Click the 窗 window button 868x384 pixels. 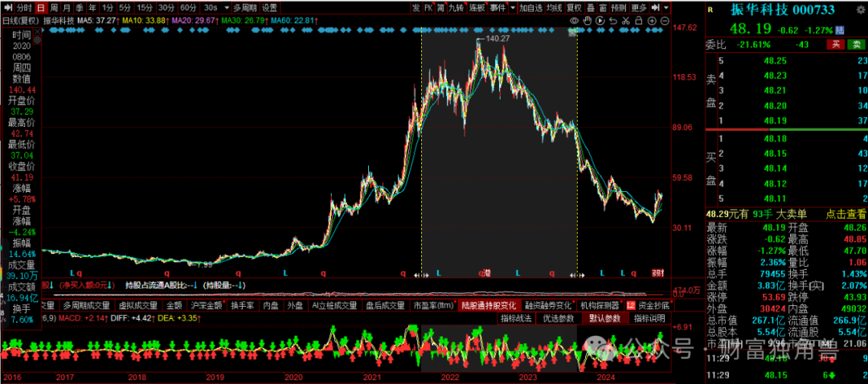(603, 8)
